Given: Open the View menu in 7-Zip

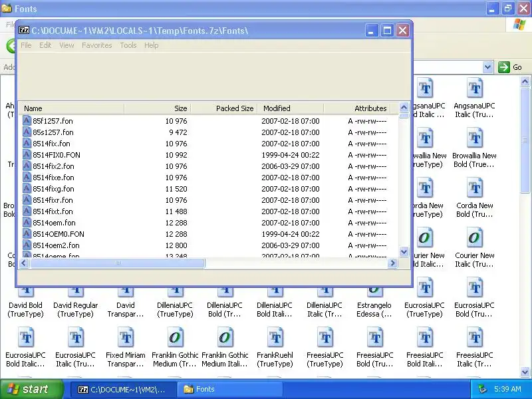Looking at the screenshot, I should (x=66, y=45).
